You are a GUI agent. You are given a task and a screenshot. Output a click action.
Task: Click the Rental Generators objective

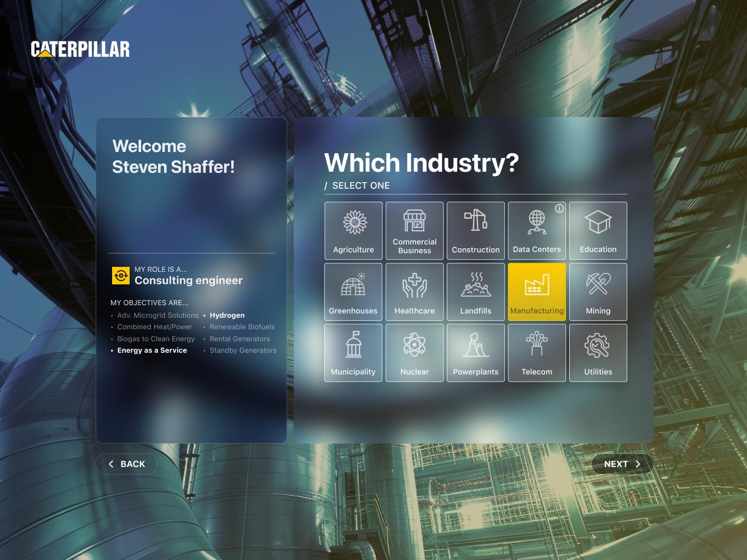(240, 339)
